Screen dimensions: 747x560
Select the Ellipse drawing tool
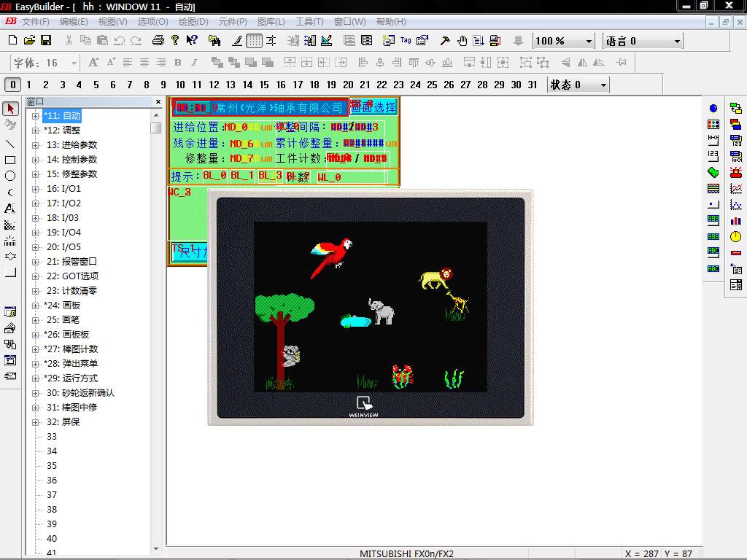(x=10, y=176)
